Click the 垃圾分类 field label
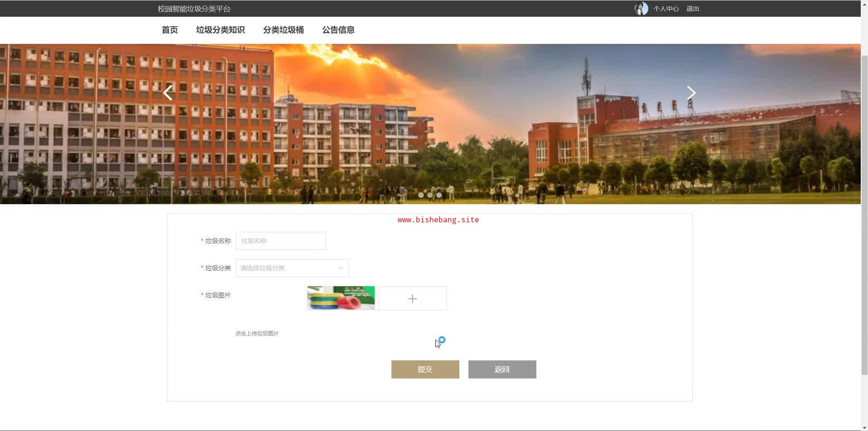868x431 pixels. click(x=218, y=268)
